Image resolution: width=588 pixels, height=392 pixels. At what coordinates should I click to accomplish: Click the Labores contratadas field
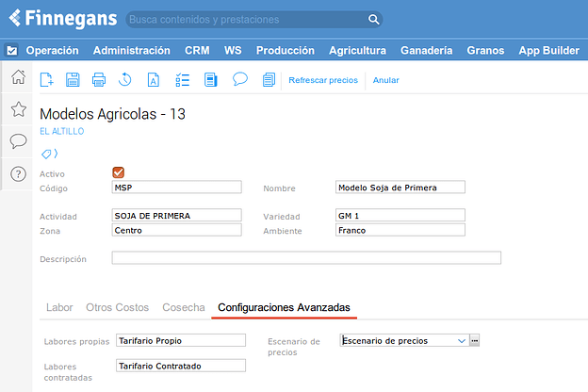(181, 366)
